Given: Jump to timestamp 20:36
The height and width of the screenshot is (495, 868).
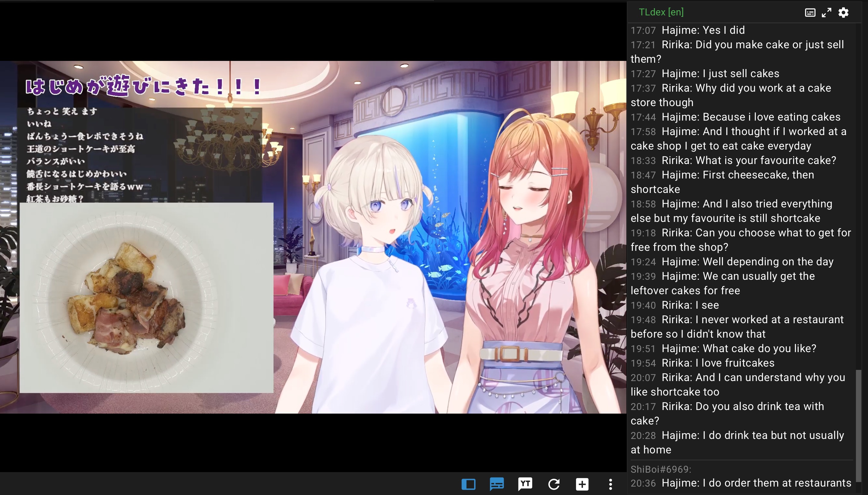Looking at the screenshot, I should tap(643, 483).
